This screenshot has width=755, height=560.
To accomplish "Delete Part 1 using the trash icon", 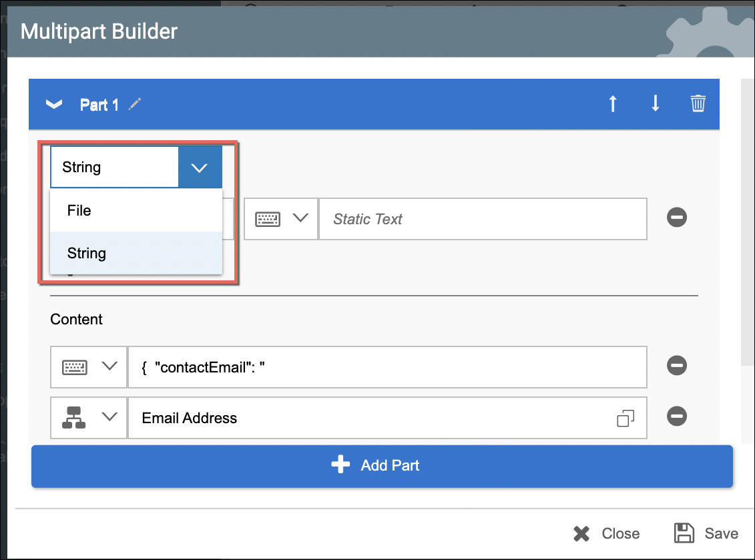I will point(698,104).
